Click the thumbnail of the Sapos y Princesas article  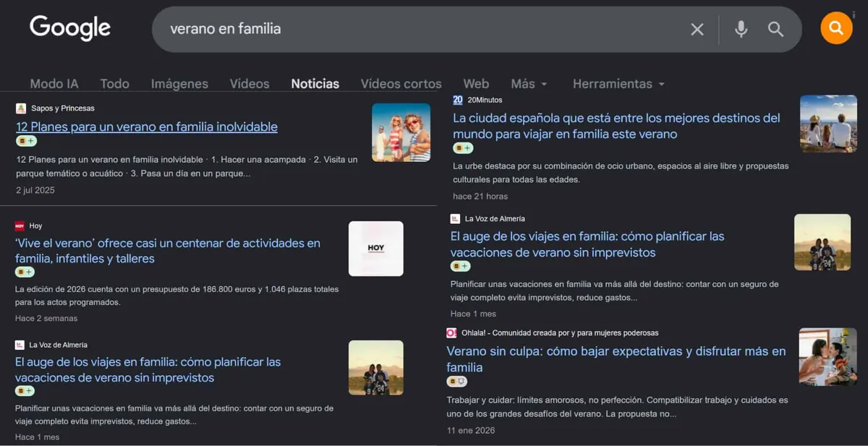click(x=401, y=132)
